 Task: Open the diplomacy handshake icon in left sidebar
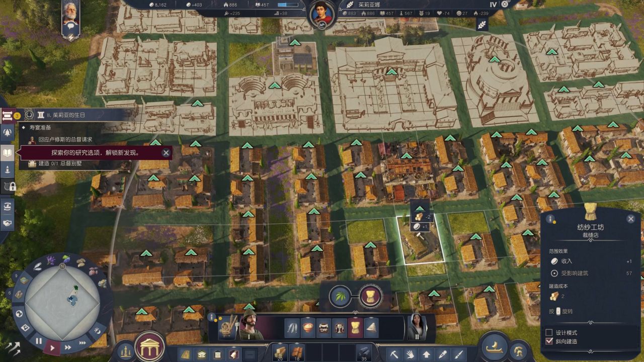coord(8,223)
